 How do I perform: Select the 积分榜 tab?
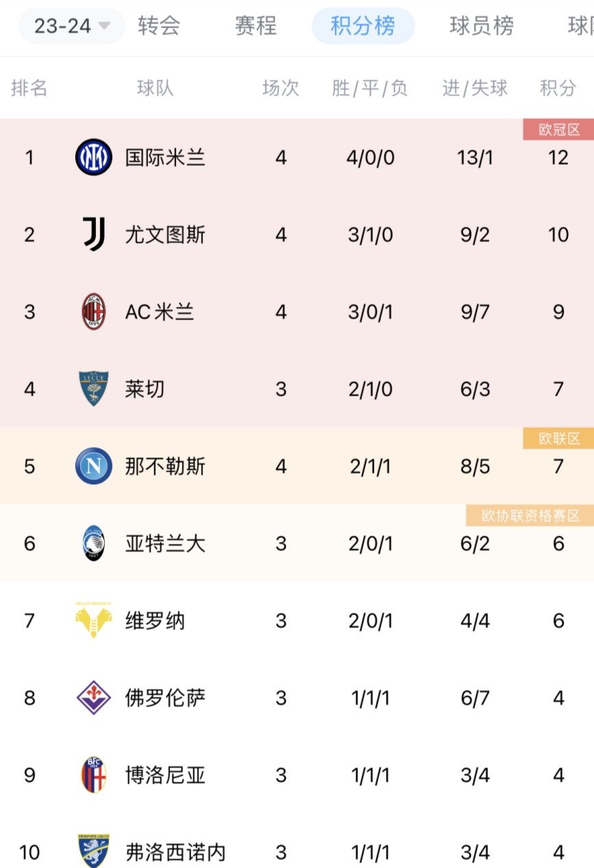click(x=363, y=26)
